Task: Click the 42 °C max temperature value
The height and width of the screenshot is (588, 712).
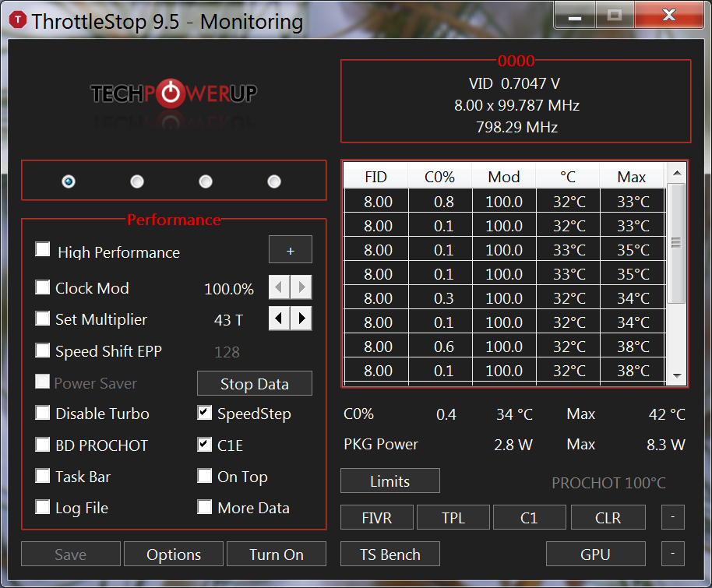Action: (667, 414)
